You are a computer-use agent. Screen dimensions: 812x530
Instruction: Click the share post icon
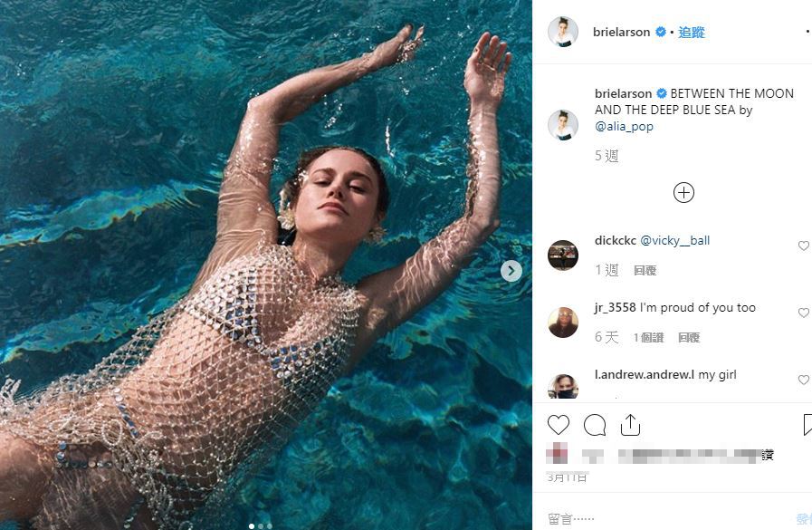click(630, 425)
